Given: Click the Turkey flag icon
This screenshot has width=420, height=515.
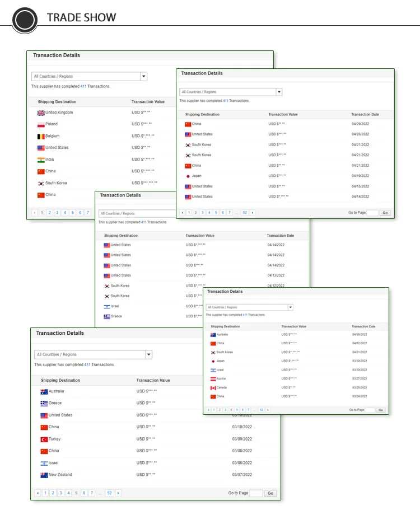Looking at the screenshot, I should tap(44, 439).
